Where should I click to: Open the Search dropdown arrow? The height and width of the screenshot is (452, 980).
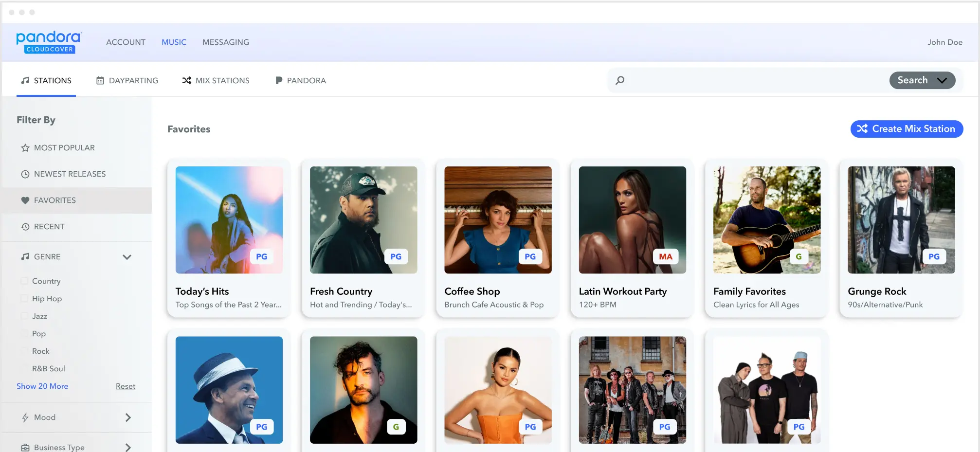click(941, 80)
